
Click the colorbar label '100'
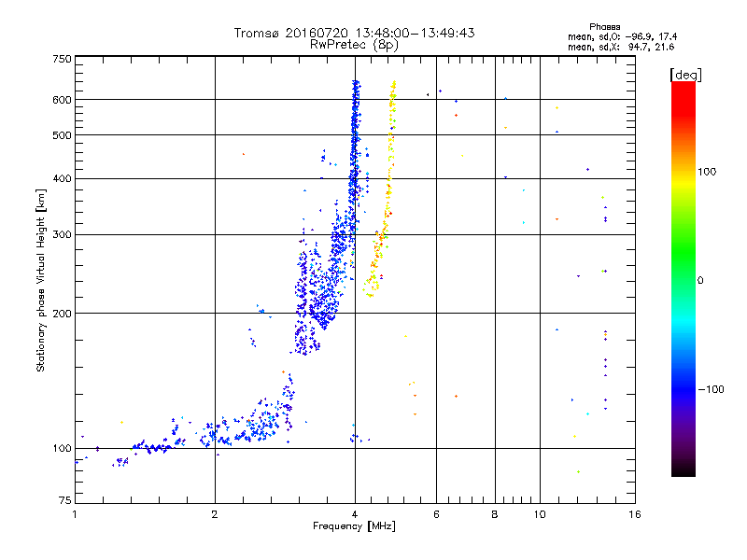point(707,172)
